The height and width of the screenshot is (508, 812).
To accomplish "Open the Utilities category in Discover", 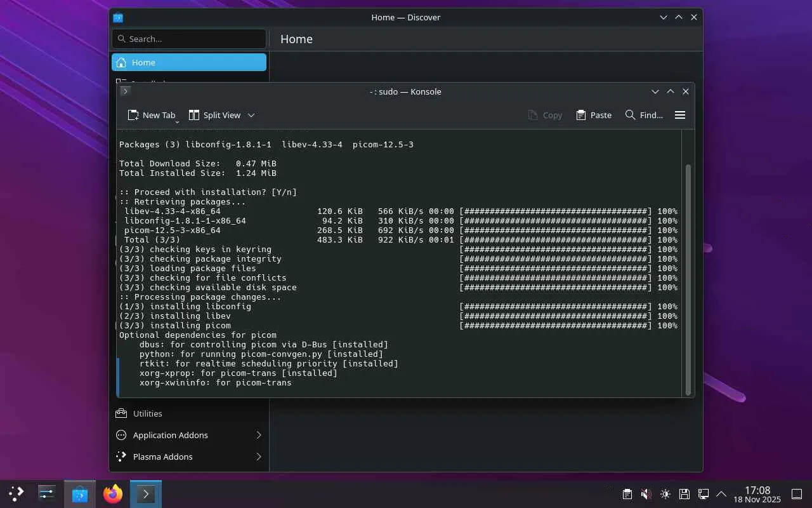I will click(x=189, y=413).
